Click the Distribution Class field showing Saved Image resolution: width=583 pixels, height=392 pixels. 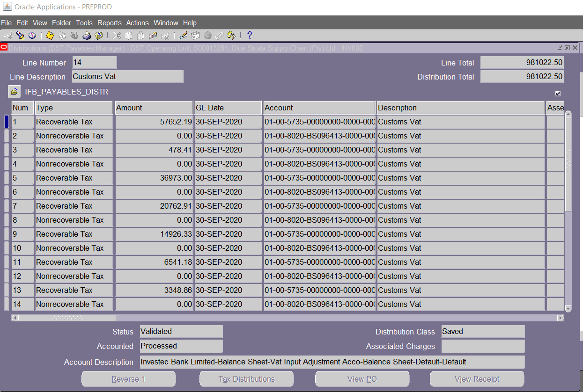coord(483,332)
